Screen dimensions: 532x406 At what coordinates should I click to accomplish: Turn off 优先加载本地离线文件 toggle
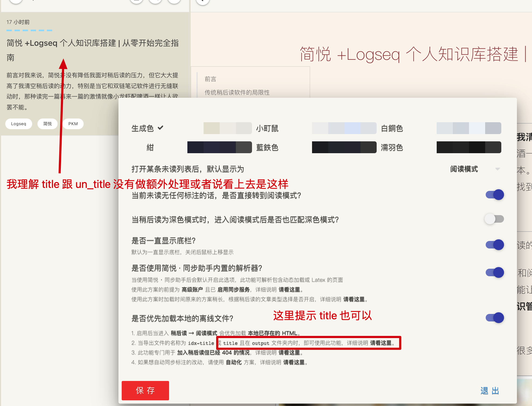pyautogui.click(x=494, y=318)
